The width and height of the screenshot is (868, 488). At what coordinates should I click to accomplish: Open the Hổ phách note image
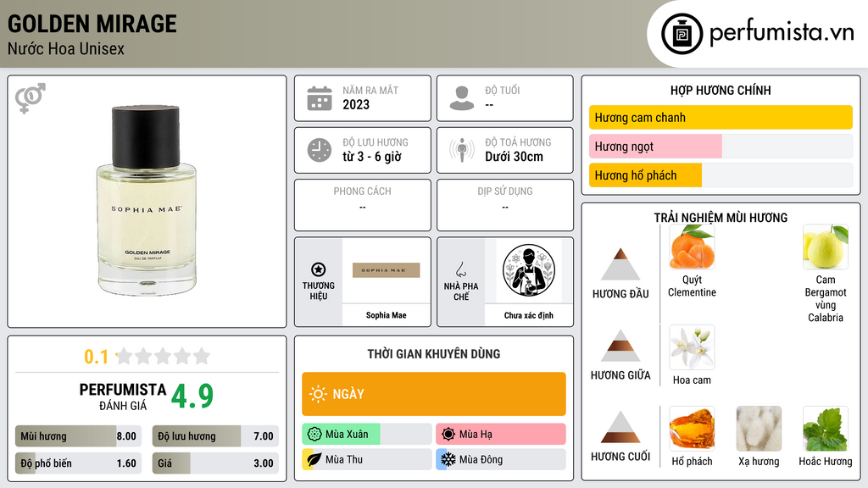pos(692,429)
